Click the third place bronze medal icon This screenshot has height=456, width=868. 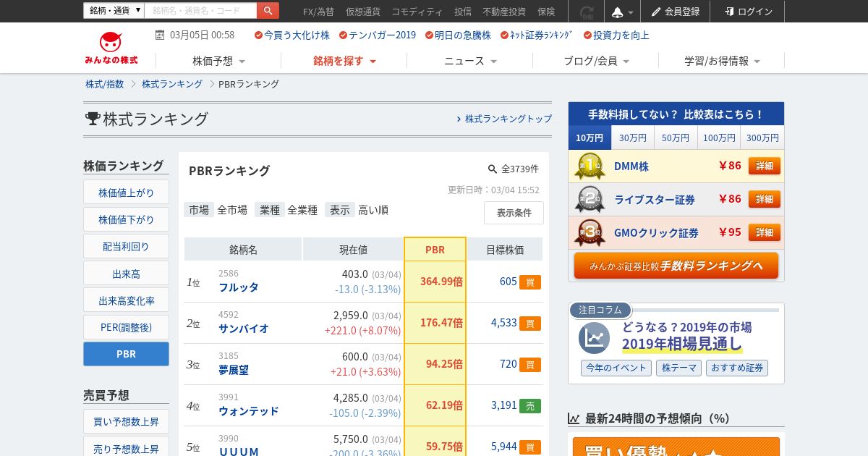click(x=590, y=232)
